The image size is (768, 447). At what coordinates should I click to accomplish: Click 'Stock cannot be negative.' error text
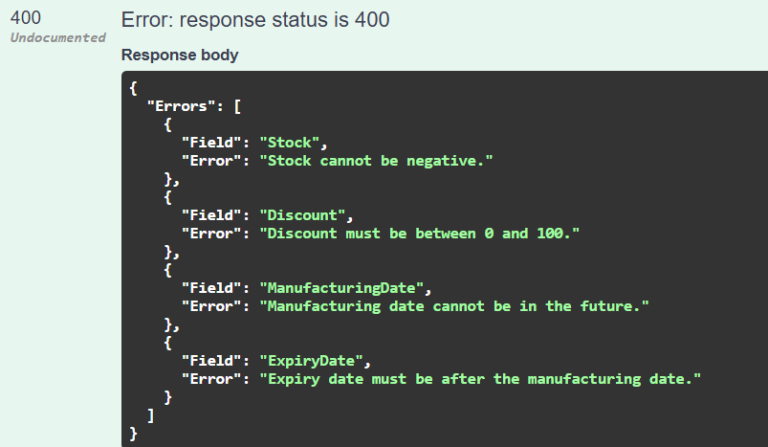376,161
